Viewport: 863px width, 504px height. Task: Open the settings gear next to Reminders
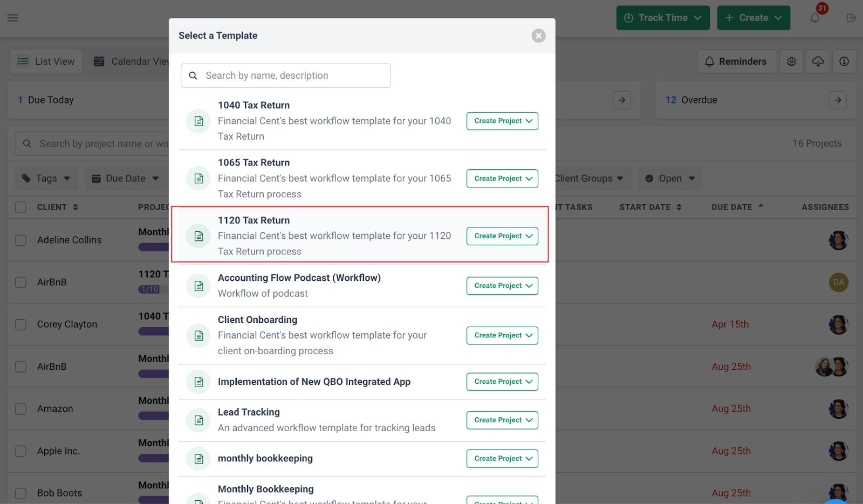tap(791, 61)
